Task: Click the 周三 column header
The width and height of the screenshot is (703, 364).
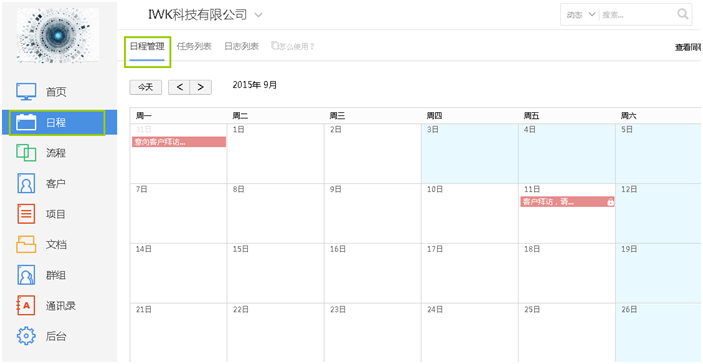Action: (x=373, y=116)
